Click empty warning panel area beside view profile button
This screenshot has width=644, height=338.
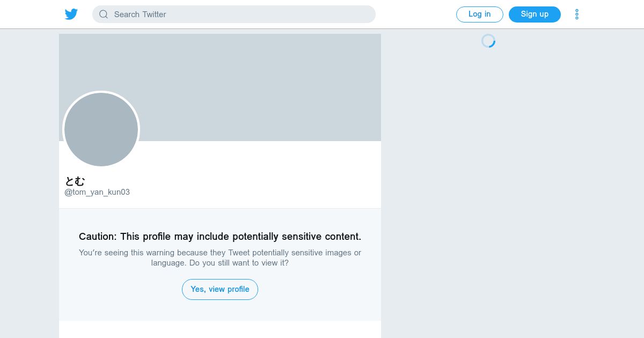click(x=317, y=290)
